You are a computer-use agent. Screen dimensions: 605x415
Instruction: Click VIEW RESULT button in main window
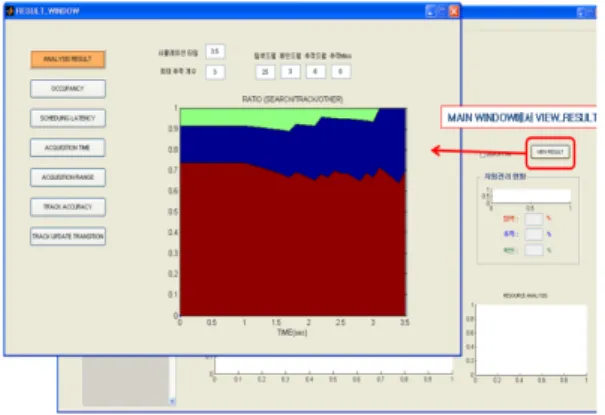(550, 152)
